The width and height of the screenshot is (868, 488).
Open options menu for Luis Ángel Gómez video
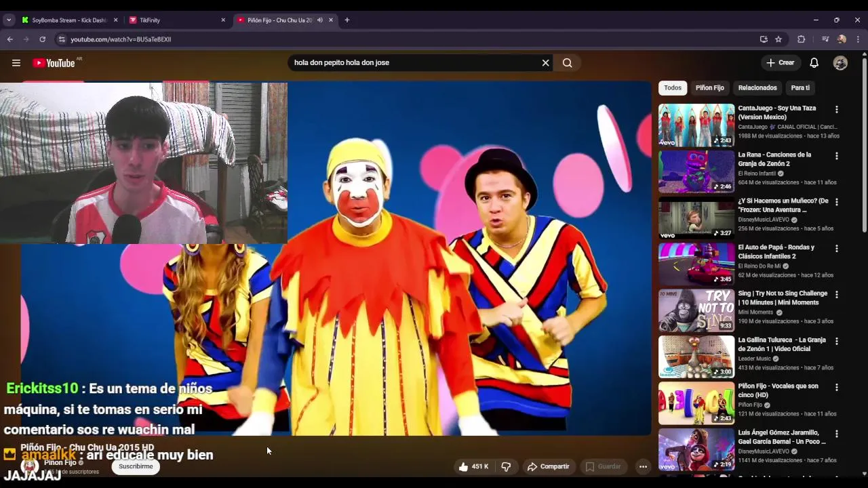point(836,434)
